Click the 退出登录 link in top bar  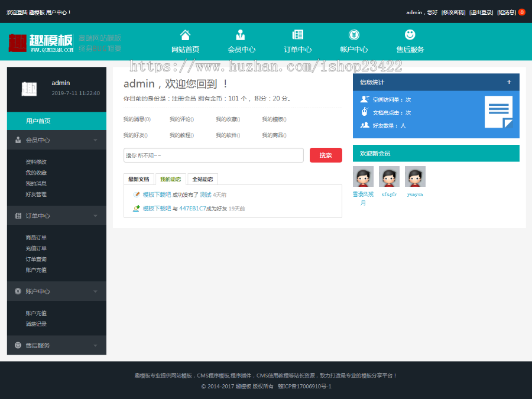(x=481, y=12)
